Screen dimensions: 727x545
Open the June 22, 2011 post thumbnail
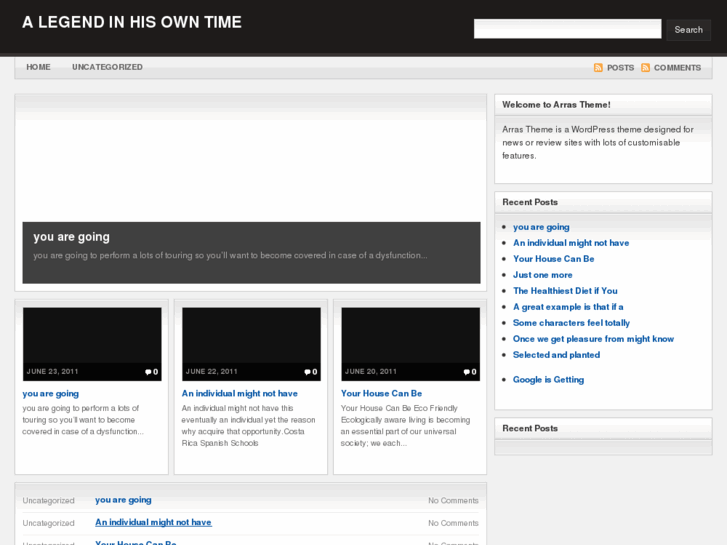click(251, 344)
